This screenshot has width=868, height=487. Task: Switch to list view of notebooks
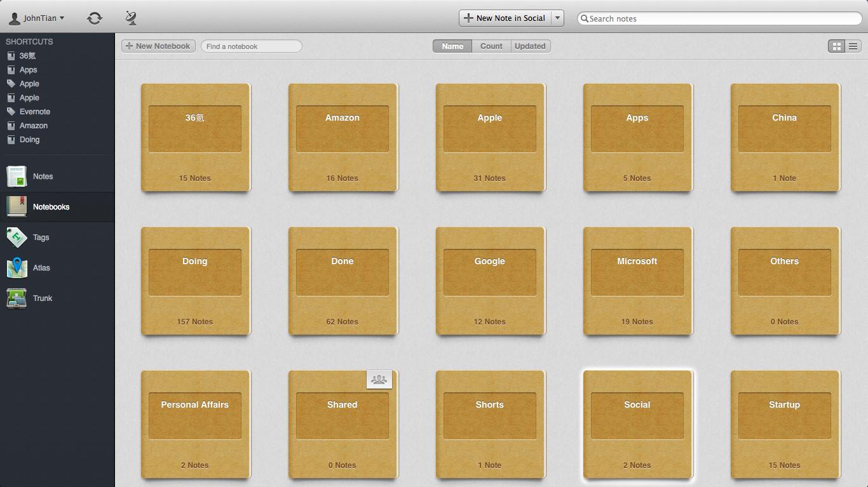853,46
